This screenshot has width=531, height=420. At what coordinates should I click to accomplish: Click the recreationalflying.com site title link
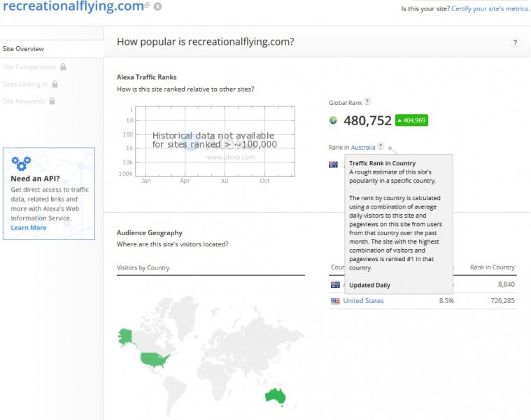(x=73, y=6)
